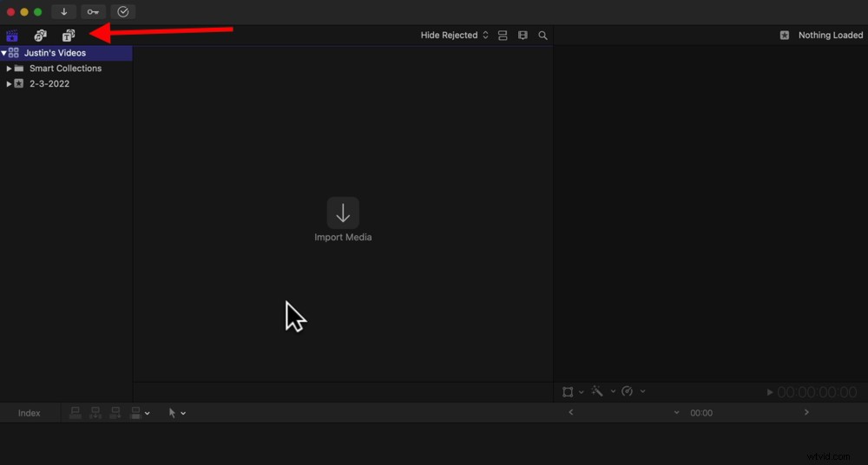868x465 pixels.
Task: Open the Hide Rejected filter dropdown
Action: [x=455, y=36]
